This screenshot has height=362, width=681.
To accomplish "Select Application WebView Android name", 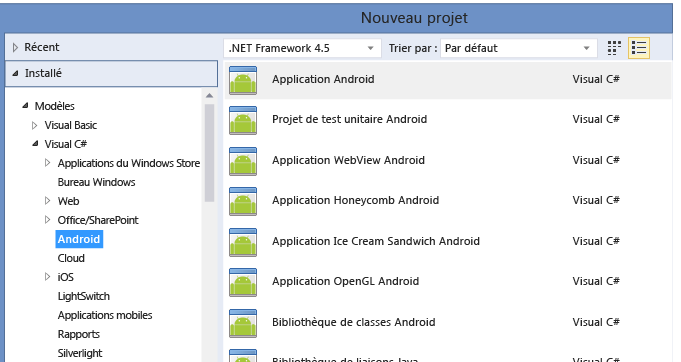I will tap(348, 160).
